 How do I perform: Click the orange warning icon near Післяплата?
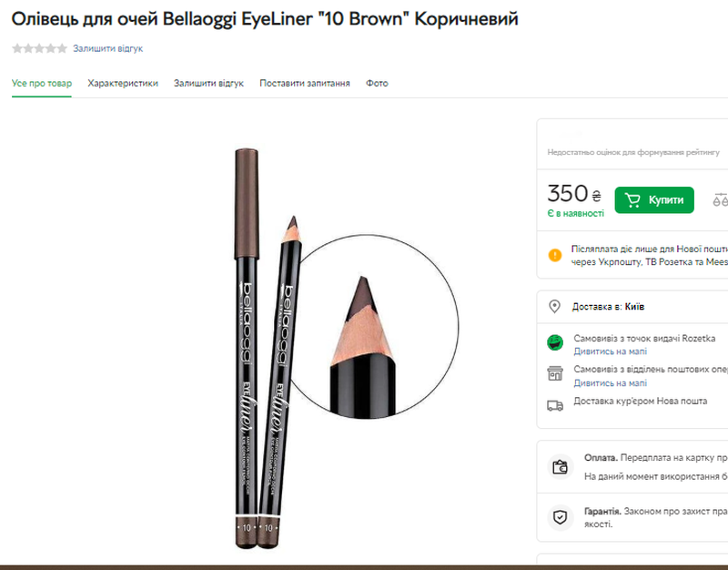555,255
